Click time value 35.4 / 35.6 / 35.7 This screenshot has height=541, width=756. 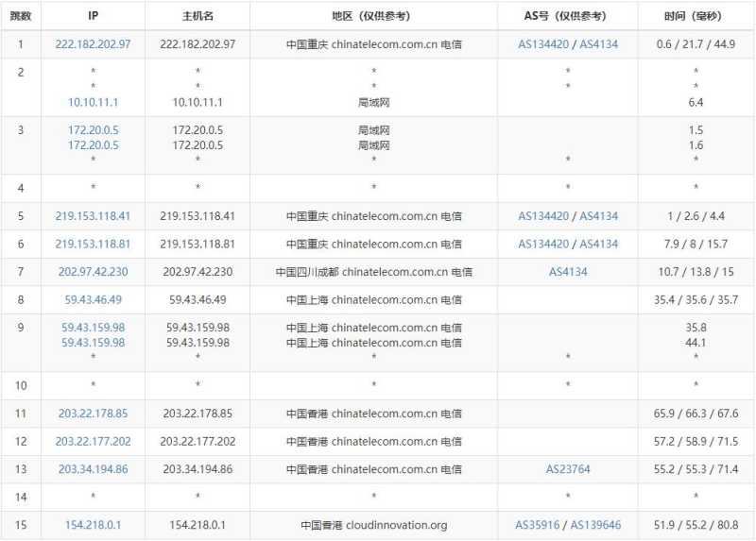tap(696, 299)
